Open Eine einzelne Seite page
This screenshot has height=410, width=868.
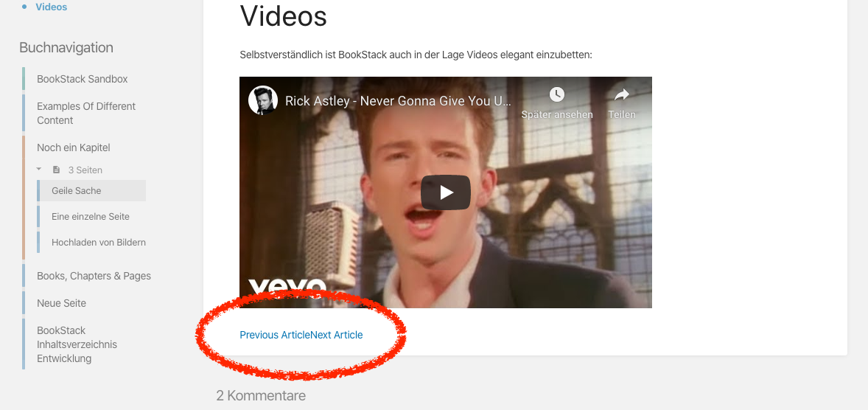tap(91, 217)
